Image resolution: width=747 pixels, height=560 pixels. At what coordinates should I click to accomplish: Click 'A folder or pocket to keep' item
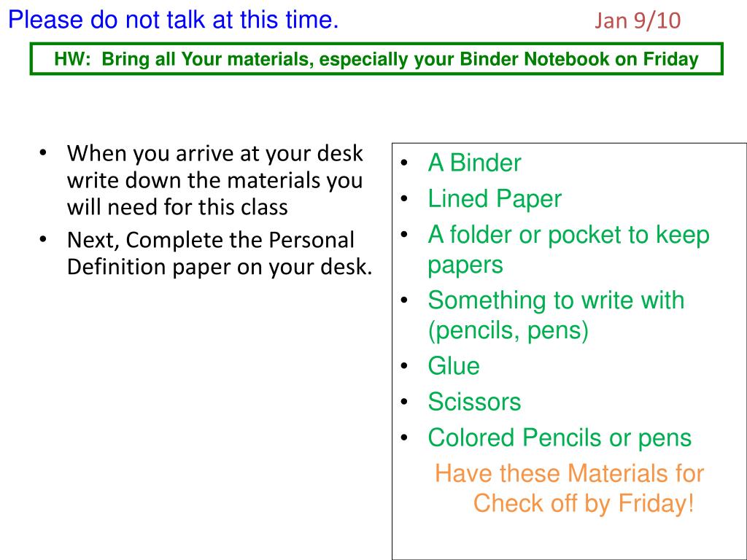coord(569,236)
